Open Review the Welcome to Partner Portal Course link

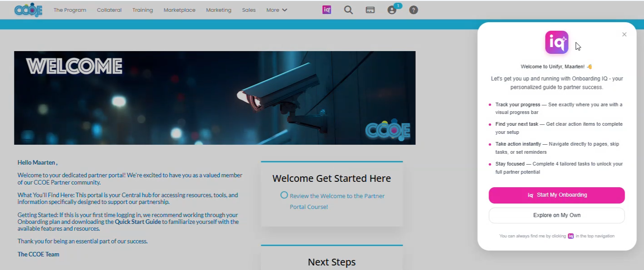(337, 201)
